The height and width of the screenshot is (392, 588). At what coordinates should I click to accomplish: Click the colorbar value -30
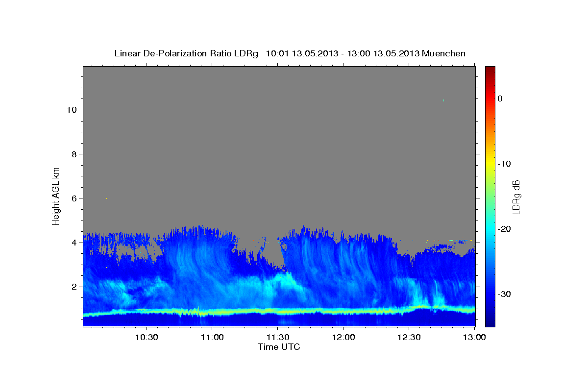pos(504,294)
